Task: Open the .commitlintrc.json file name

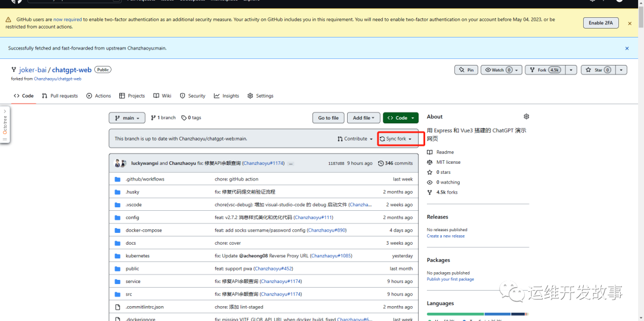Action: pos(144,307)
